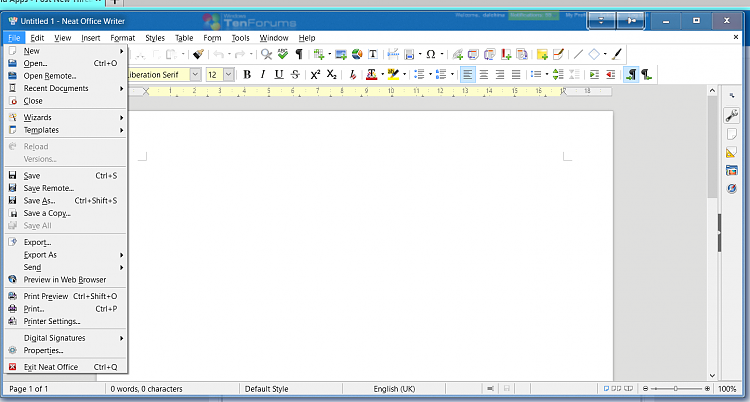Insert a text box icon

point(373,54)
